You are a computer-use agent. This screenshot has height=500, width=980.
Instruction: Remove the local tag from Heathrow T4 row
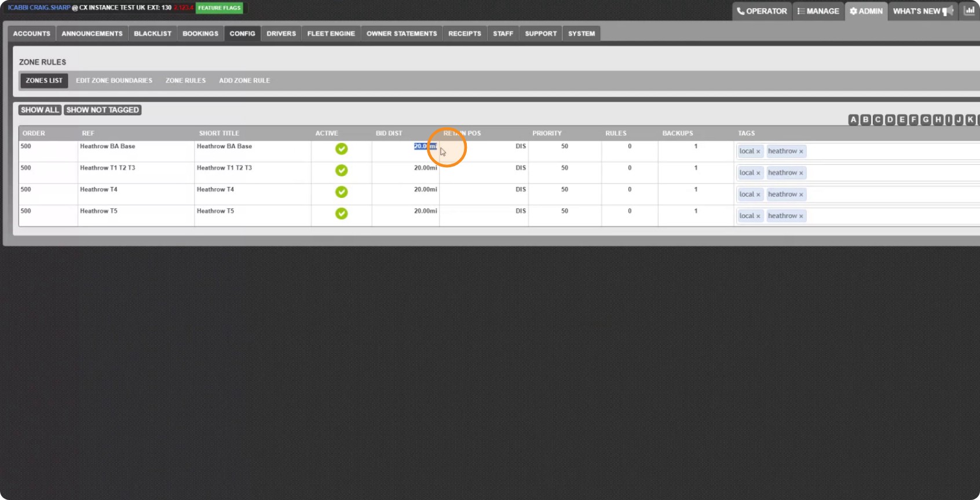coord(758,195)
